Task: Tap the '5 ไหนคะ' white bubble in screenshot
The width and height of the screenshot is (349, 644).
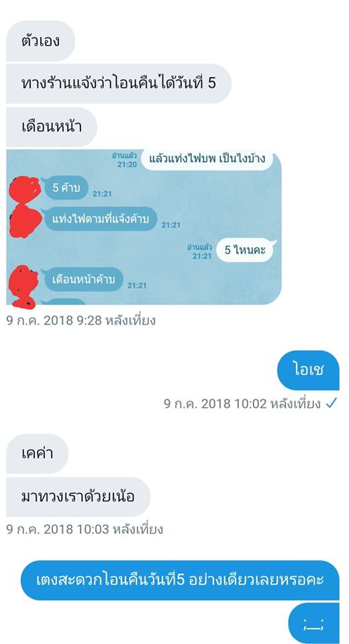Action: [x=246, y=250]
